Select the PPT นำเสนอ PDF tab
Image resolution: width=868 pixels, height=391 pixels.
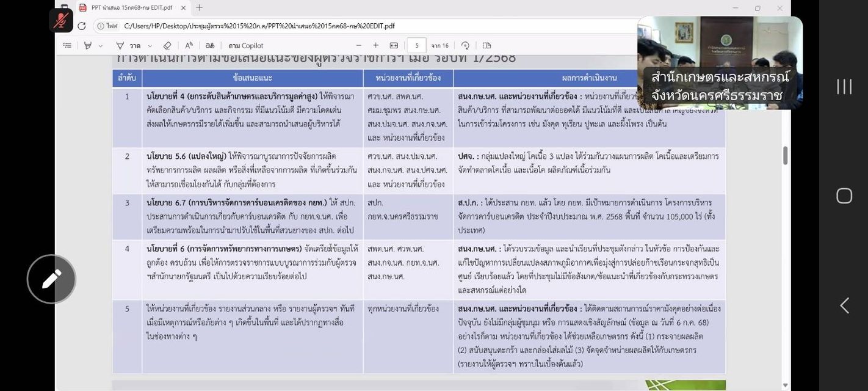(128, 8)
